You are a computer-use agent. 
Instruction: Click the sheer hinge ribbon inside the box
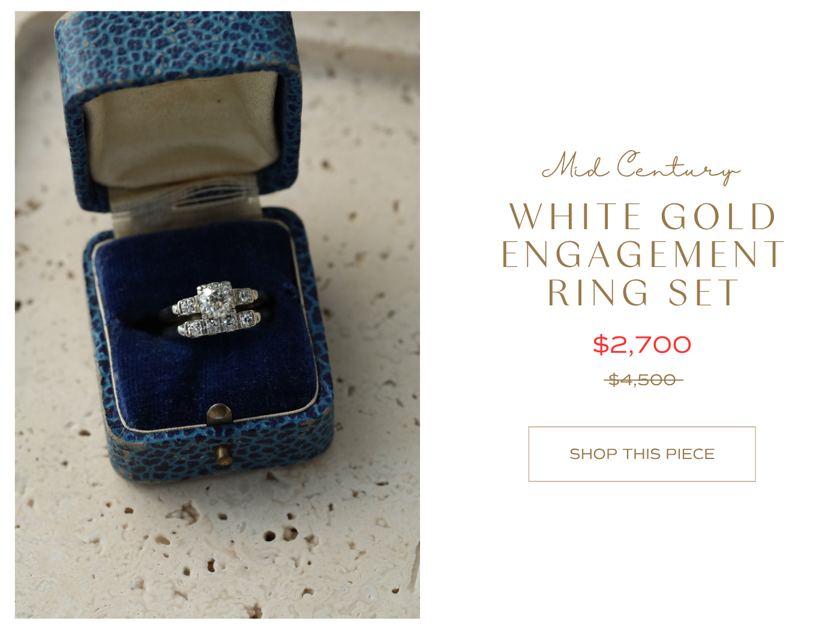(186, 201)
